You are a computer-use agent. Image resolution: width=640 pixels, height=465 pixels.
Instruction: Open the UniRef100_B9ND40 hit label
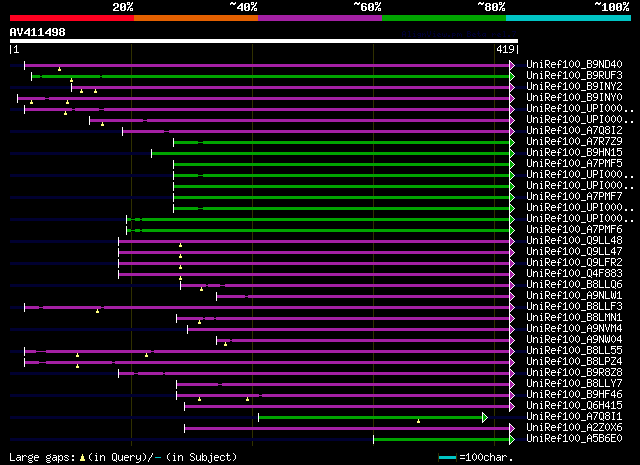574,65
